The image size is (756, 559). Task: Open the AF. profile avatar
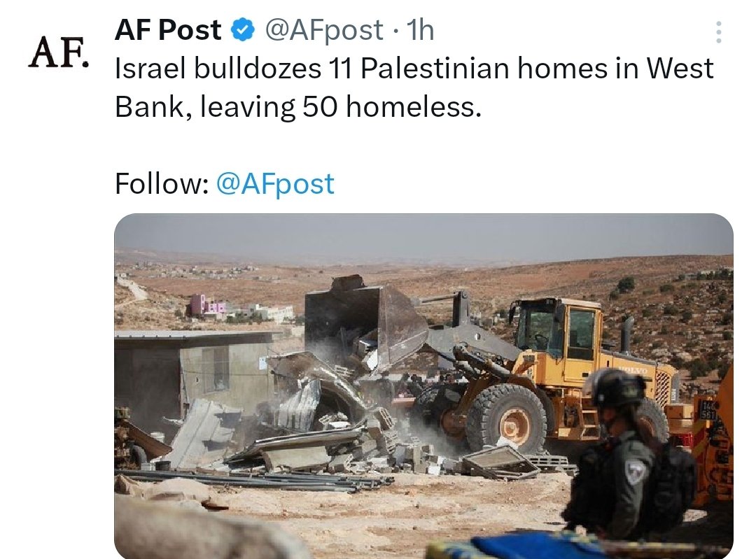pyautogui.click(x=59, y=52)
